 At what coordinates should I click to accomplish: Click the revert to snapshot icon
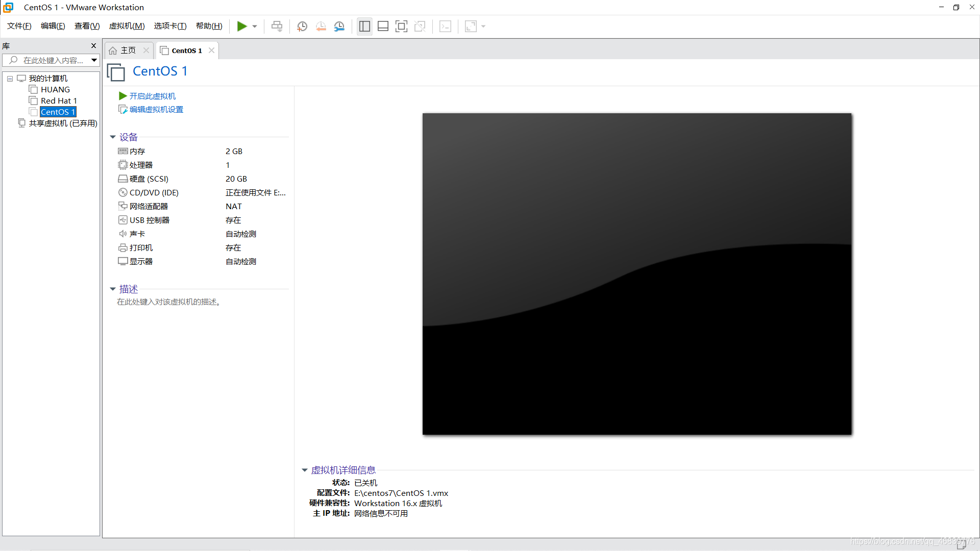(321, 27)
